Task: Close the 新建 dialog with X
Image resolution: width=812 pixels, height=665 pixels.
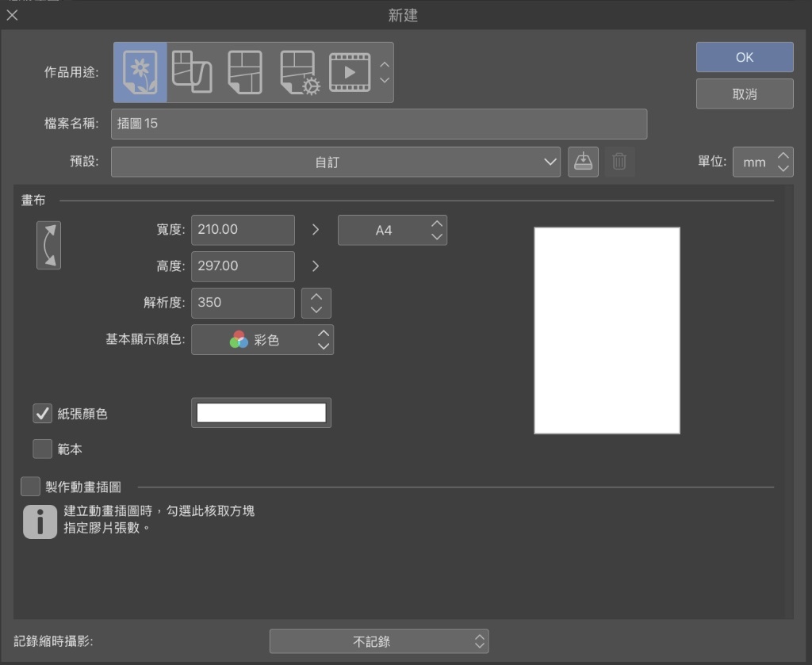Action: 13,15
